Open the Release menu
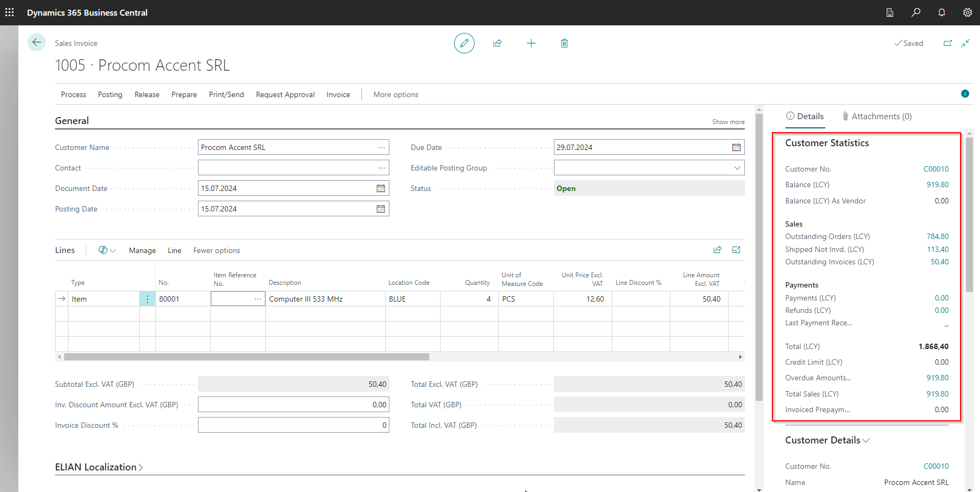Viewport: 980px width, 492px height. click(x=147, y=94)
